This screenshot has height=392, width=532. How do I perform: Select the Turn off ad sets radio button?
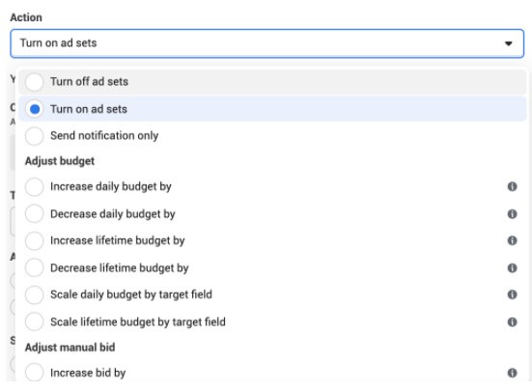[x=34, y=82]
